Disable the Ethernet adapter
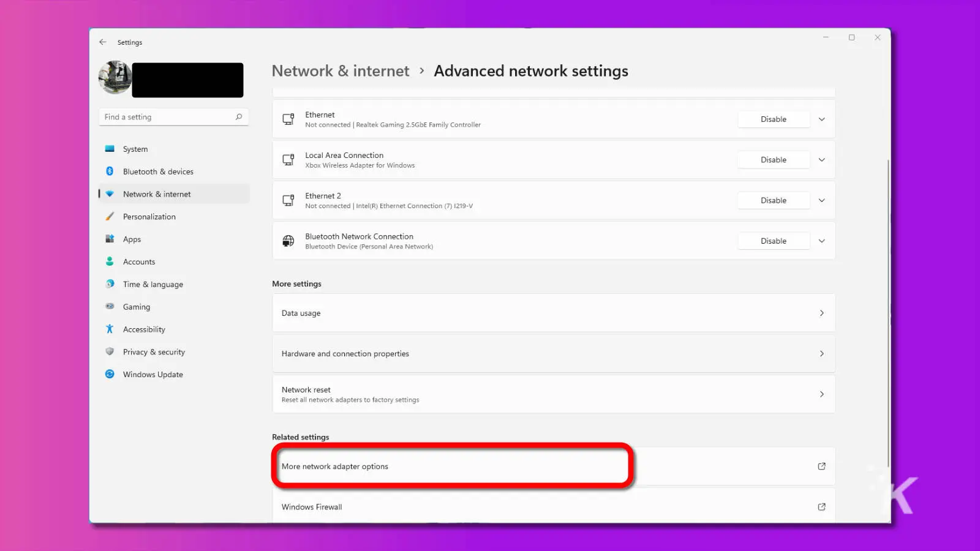Image resolution: width=980 pixels, height=551 pixels. pyautogui.click(x=774, y=119)
